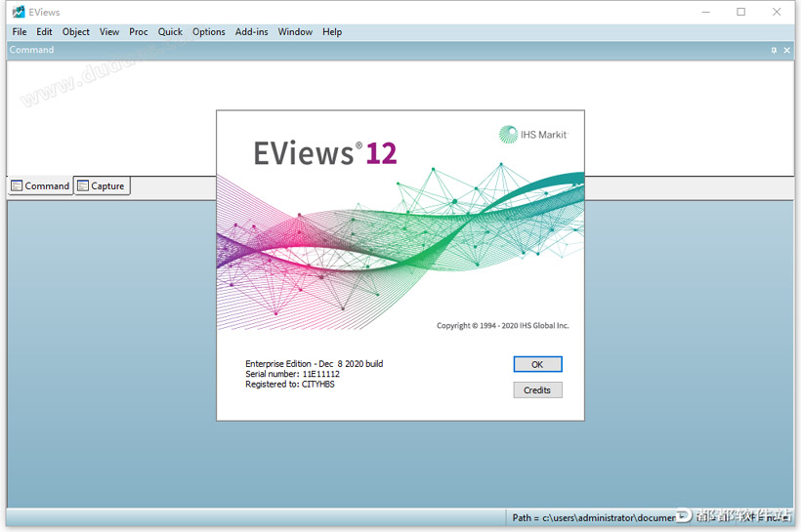The width and height of the screenshot is (801, 532).
Task: Switch to the Capture tab
Action: coord(102,185)
